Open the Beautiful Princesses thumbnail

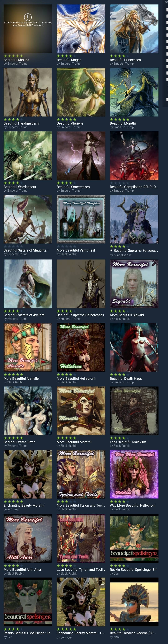[x=134, y=29]
